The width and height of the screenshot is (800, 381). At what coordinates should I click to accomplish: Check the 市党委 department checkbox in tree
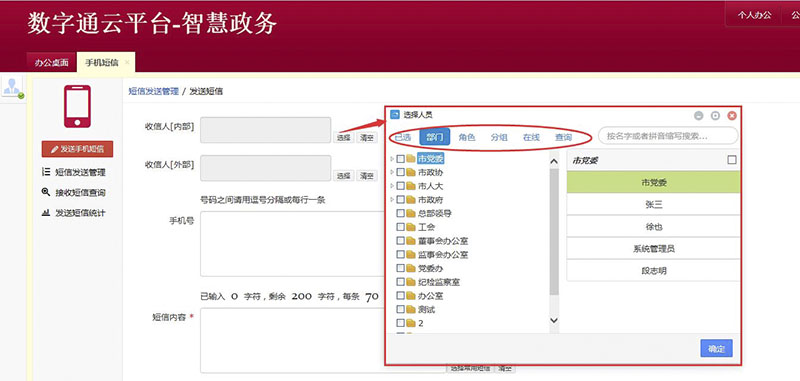coord(401,159)
